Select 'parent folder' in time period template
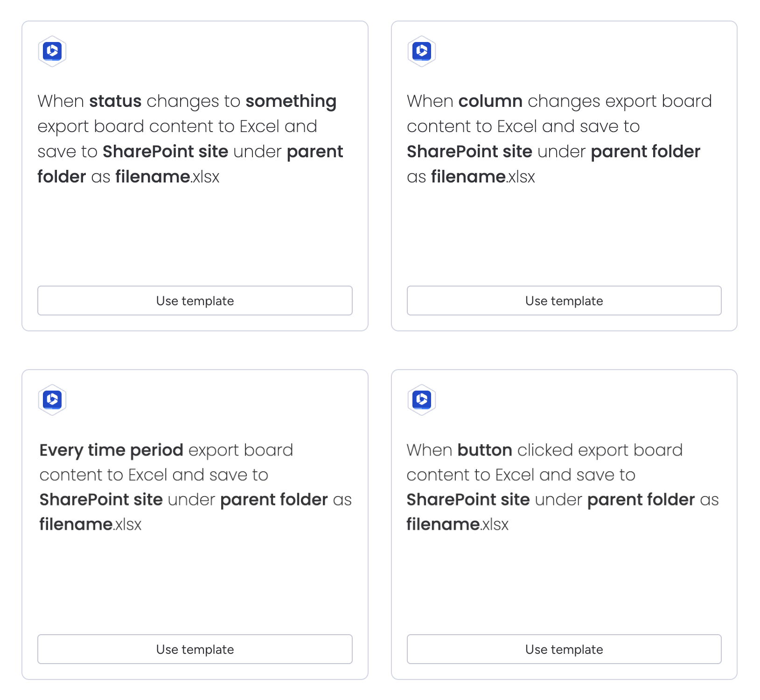The width and height of the screenshot is (760, 700). (x=274, y=500)
